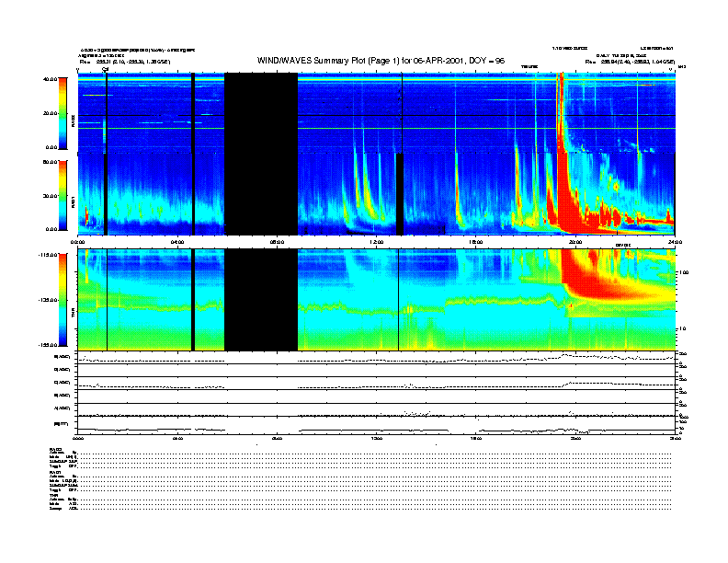The height and width of the screenshot is (563, 728).
Task: Click the TNR color scale bar topped at -115.00
Action: 63,300
